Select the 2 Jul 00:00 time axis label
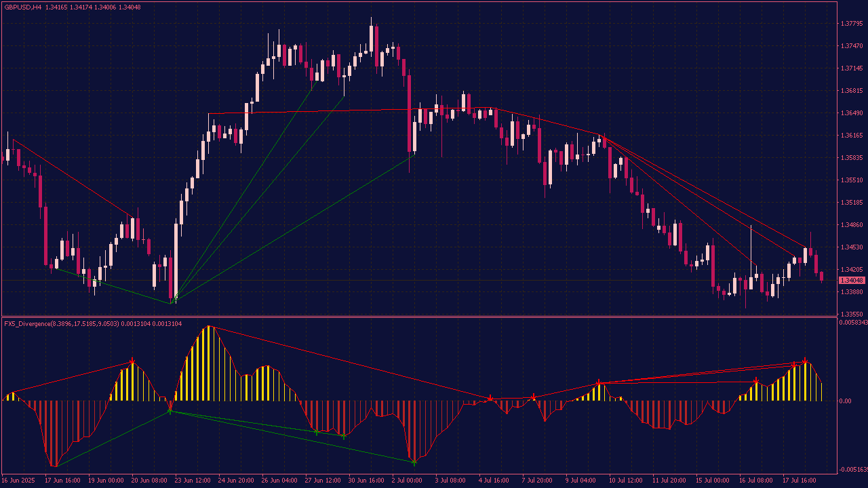 tap(406, 480)
